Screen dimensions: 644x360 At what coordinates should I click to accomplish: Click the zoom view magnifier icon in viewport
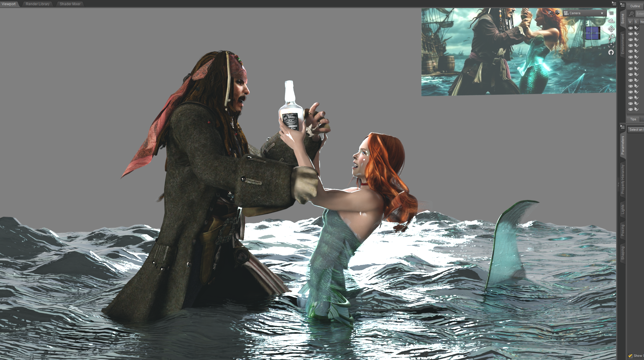[611, 37]
